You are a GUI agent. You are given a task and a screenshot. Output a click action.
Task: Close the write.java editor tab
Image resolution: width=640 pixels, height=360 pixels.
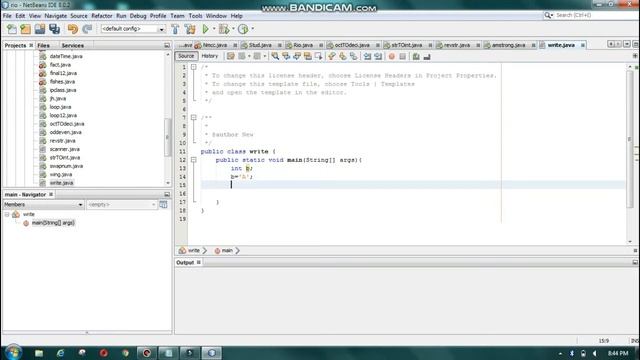click(x=582, y=45)
